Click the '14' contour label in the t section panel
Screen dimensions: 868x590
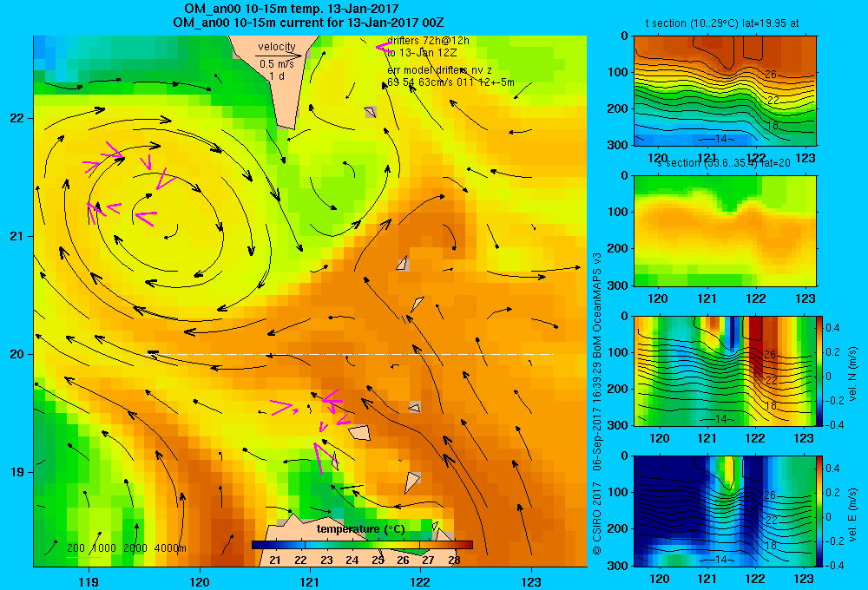720,139
